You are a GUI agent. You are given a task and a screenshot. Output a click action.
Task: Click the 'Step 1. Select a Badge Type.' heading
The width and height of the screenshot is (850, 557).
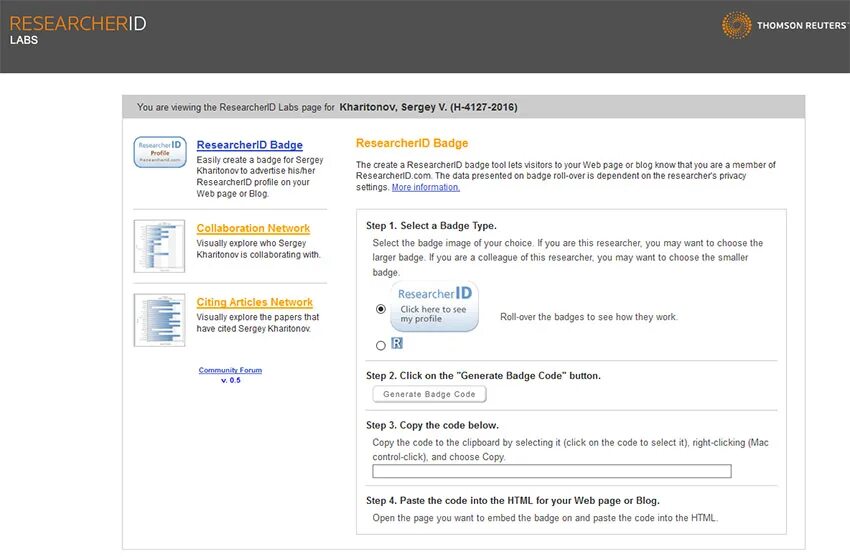click(431, 225)
